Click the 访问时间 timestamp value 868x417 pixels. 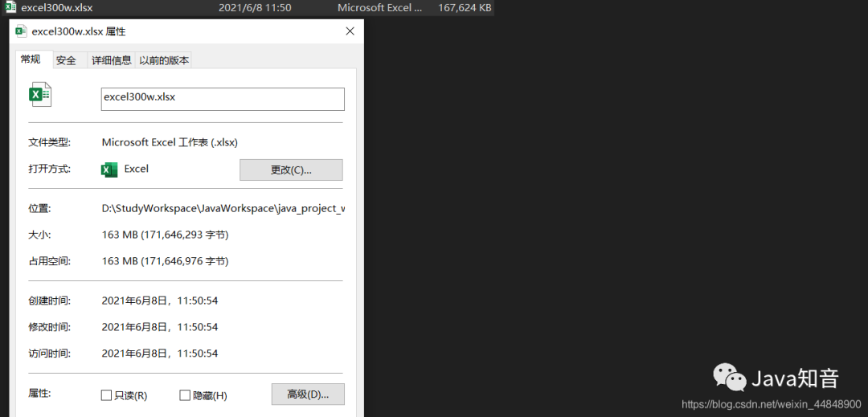(160, 354)
